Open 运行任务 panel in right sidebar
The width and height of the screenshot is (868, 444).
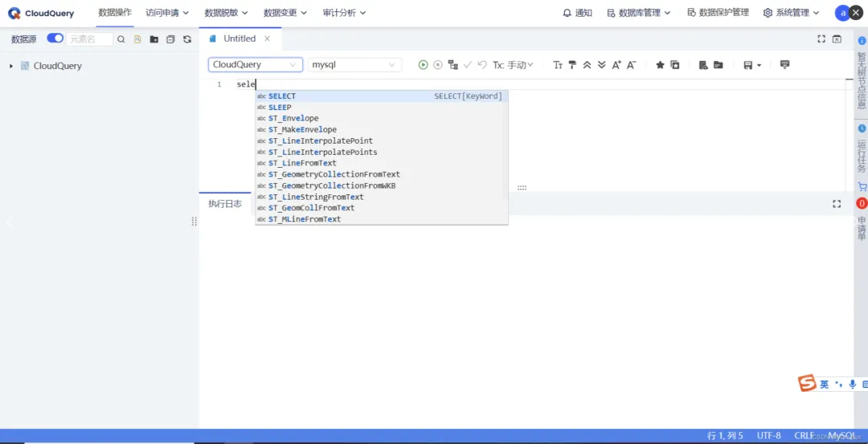(862, 156)
